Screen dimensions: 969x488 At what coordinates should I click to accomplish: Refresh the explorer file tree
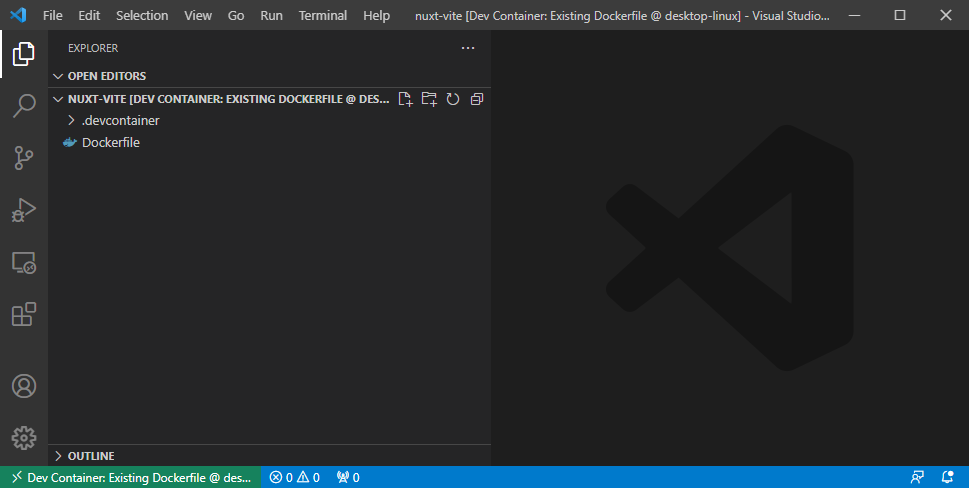453,99
